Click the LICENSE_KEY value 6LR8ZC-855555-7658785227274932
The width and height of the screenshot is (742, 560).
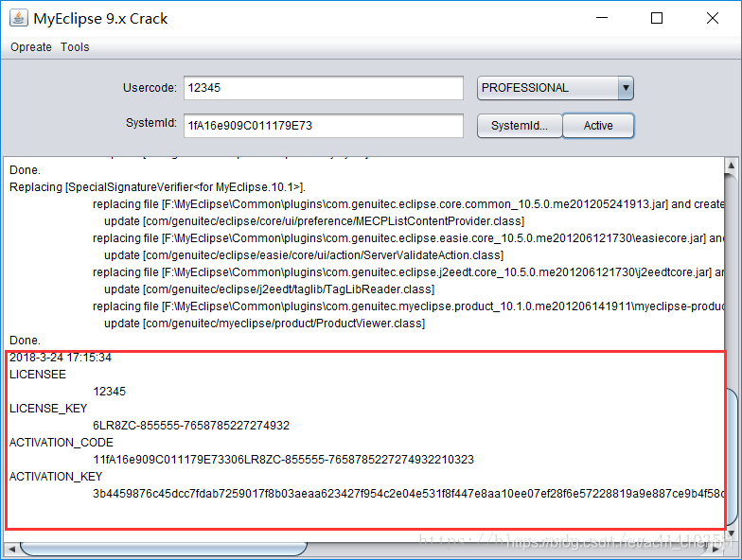(x=191, y=426)
